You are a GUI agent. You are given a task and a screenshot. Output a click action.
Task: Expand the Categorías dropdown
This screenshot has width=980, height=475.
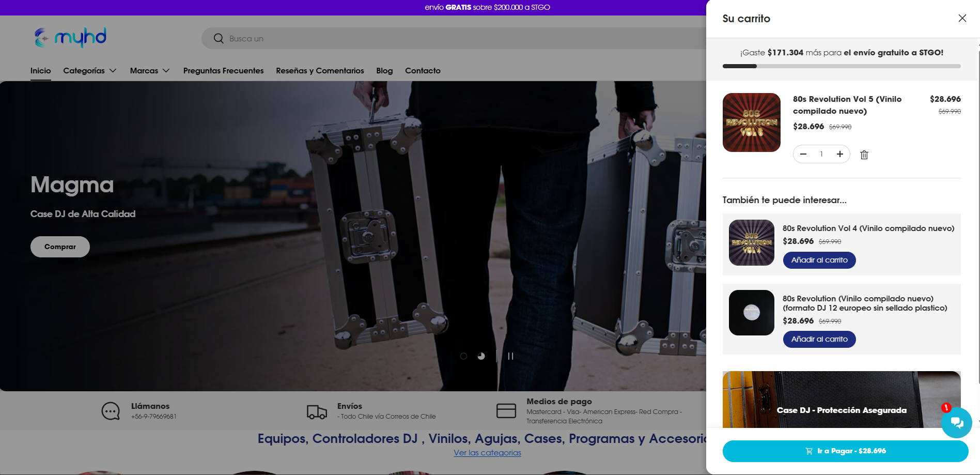coord(90,71)
